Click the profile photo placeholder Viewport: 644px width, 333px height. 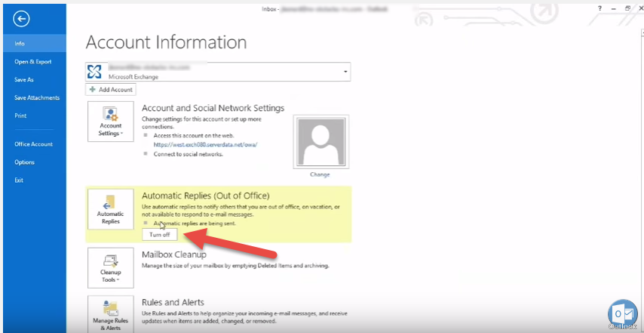pos(320,142)
